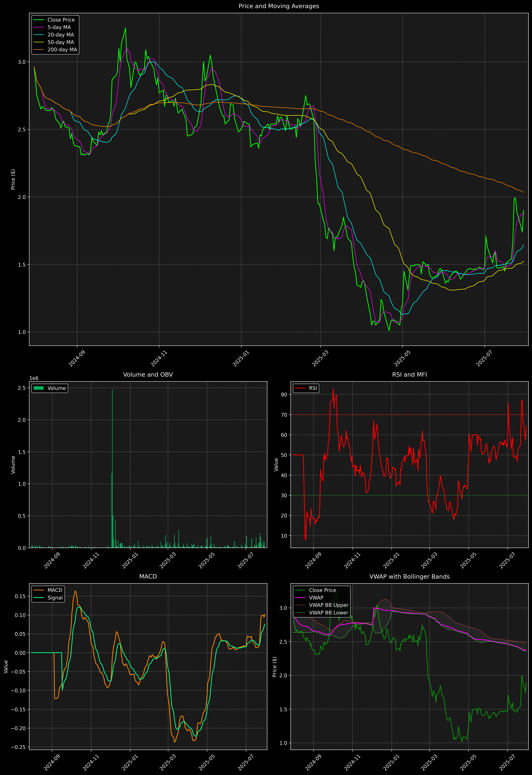532x775 pixels.
Task: Click the '1.0' y-axis tick on the top price chart
Action: 22,332
